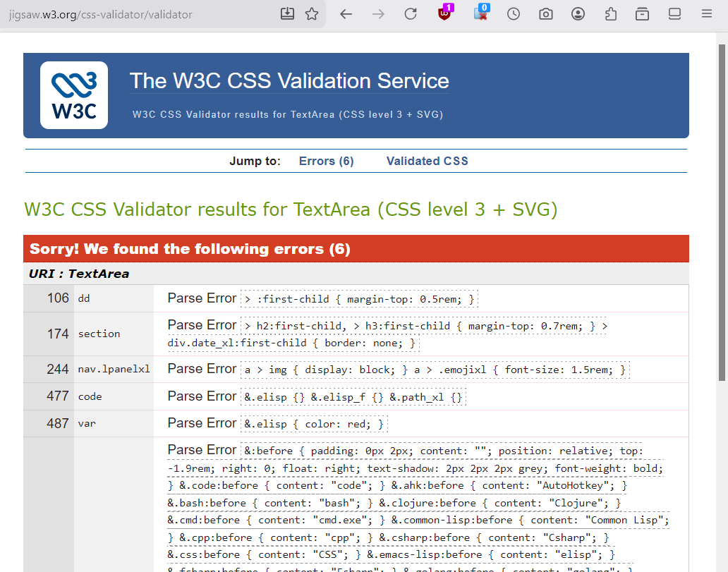The width and height of the screenshot is (728, 572).
Task: Bookmark this page with the star icon
Action: click(x=312, y=14)
